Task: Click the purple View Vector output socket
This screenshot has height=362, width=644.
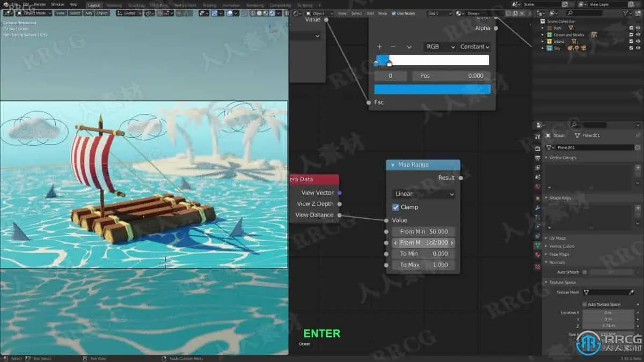Action: coord(339,193)
